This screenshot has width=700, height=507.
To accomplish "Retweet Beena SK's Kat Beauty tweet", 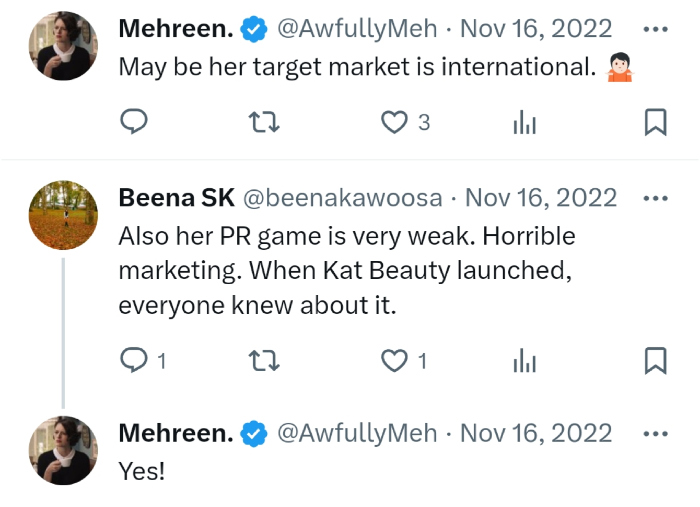I will (x=263, y=360).
